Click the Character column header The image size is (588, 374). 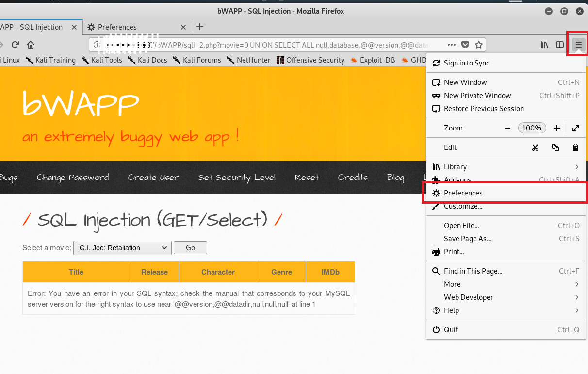point(218,272)
